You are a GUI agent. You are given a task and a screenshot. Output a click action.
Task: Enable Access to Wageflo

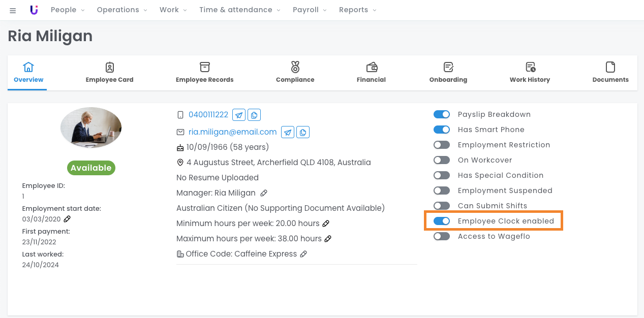click(x=442, y=236)
